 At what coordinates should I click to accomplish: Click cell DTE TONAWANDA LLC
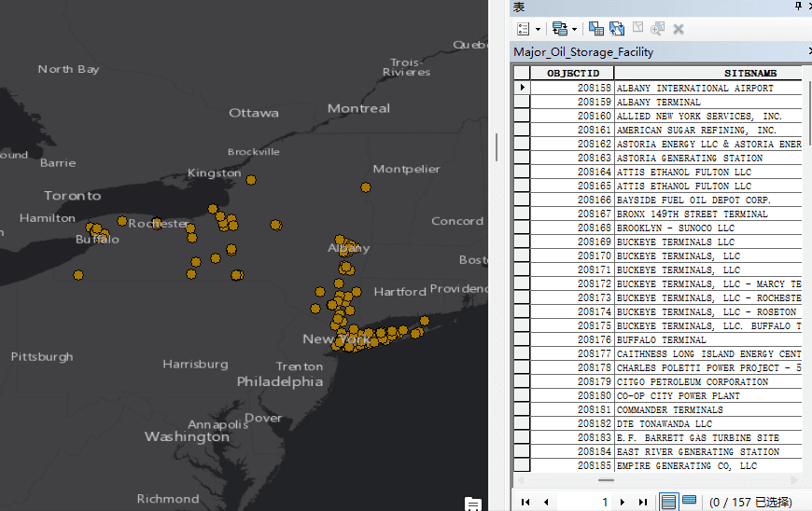[708, 423]
